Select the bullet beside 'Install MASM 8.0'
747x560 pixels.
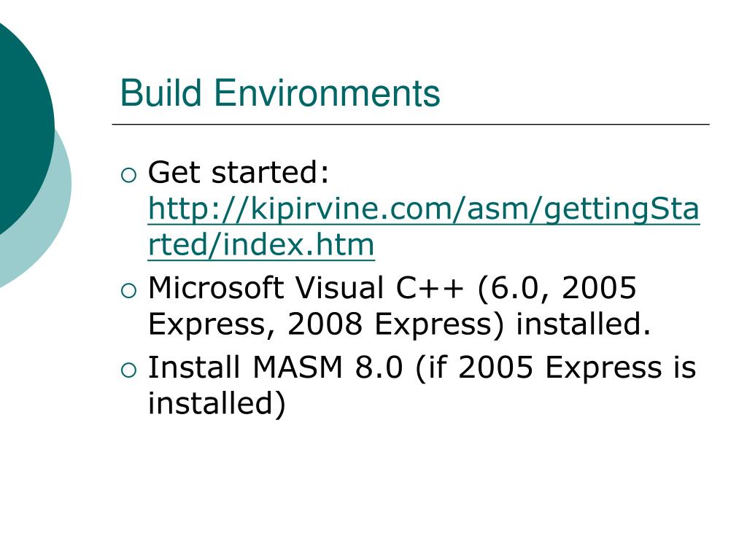[128, 370]
